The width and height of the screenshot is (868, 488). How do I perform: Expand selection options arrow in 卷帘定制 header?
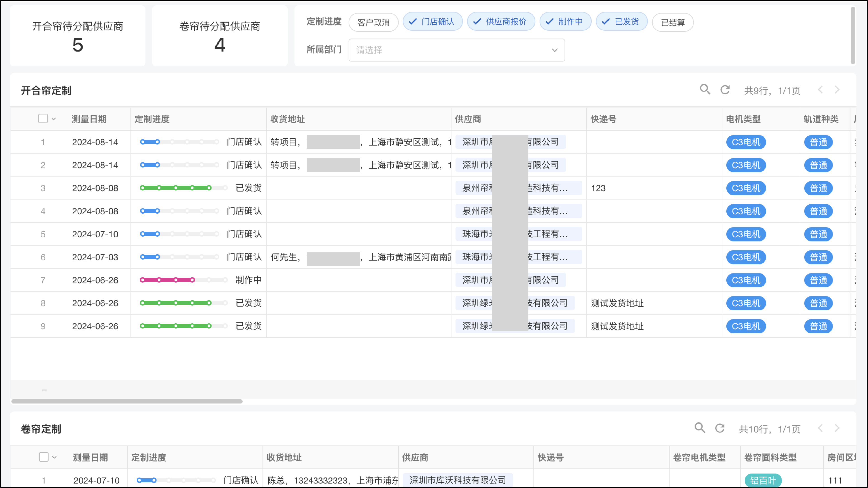[x=54, y=457]
